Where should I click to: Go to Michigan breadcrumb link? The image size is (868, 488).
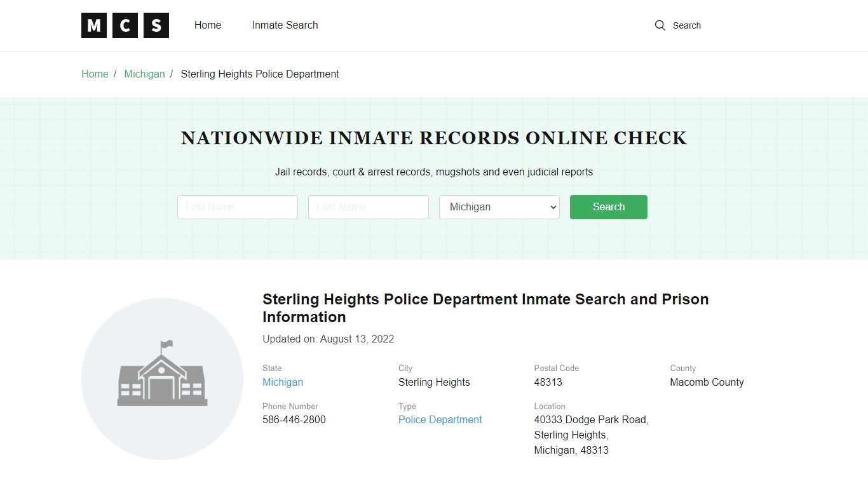point(144,74)
